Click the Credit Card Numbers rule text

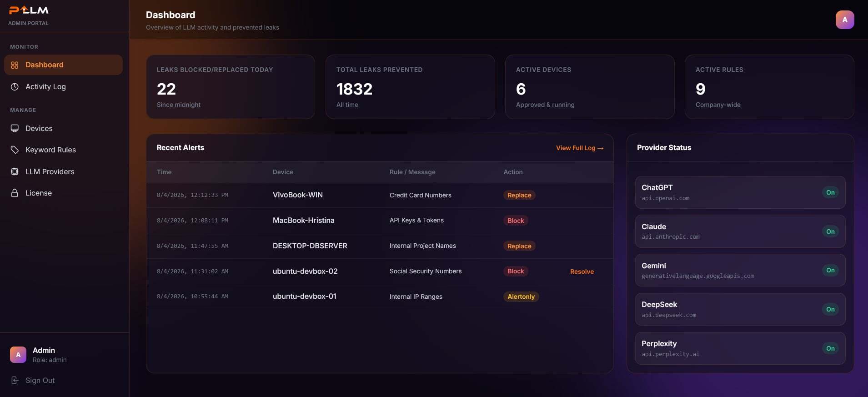pos(421,195)
